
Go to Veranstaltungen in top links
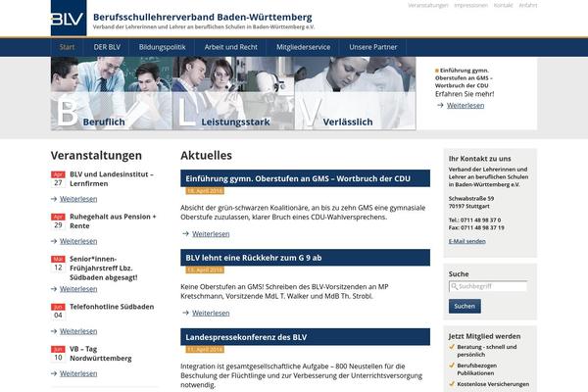click(x=428, y=5)
